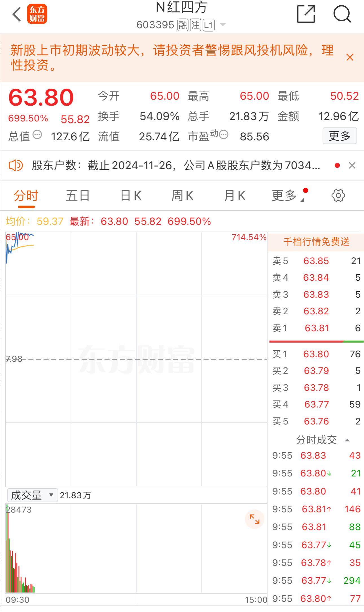Viewport: 364px width, 612px height.
Task: Tap the 融 margin badge
Action: click(183, 25)
